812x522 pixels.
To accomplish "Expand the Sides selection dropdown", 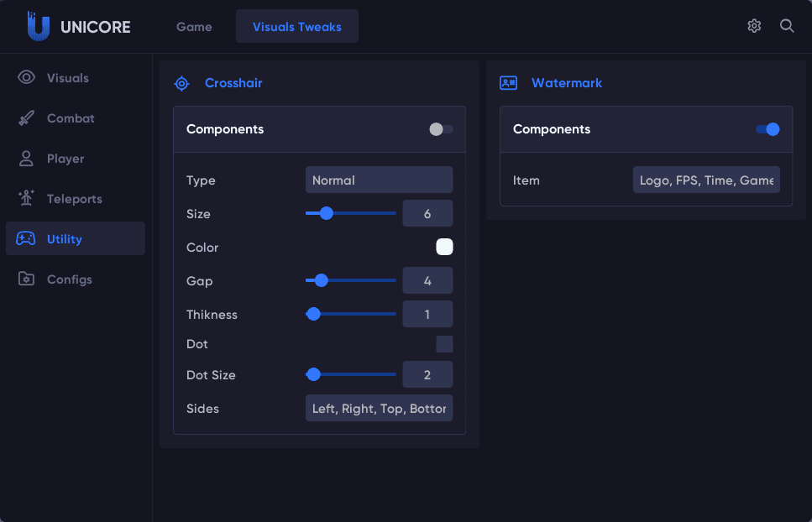I will 379,409.
